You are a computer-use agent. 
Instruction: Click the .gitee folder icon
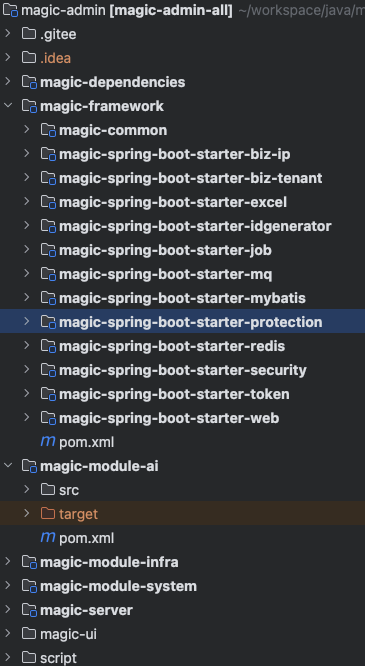pos(29,34)
